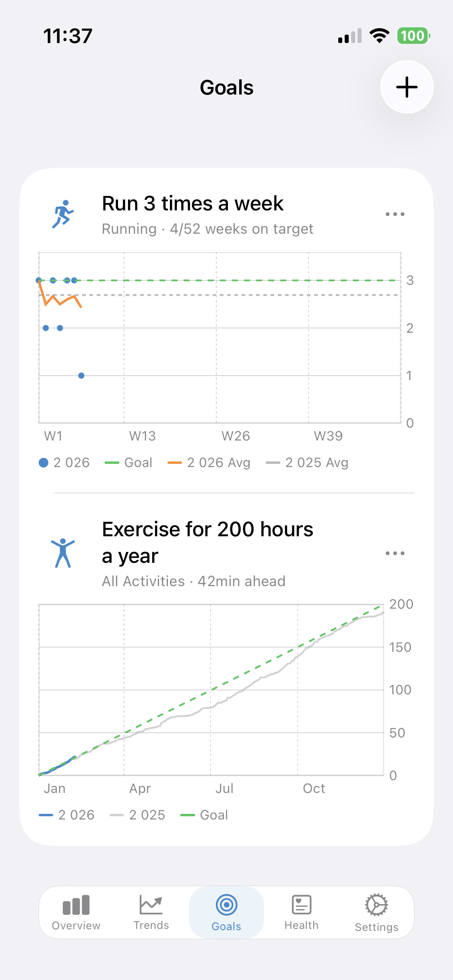This screenshot has height=980, width=453.
Task: Tap the battery indicator in status bar
Action: pyautogui.click(x=412, y=36)
